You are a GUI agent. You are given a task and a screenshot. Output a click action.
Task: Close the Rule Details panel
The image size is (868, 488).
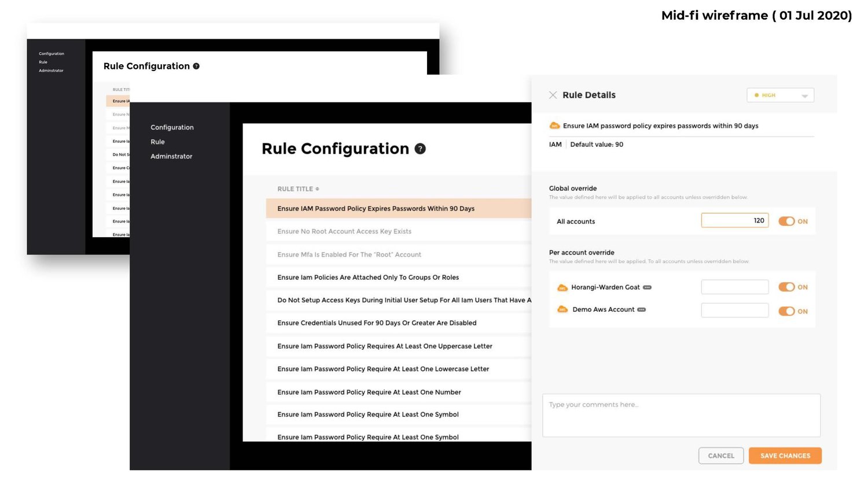(553, 95)
